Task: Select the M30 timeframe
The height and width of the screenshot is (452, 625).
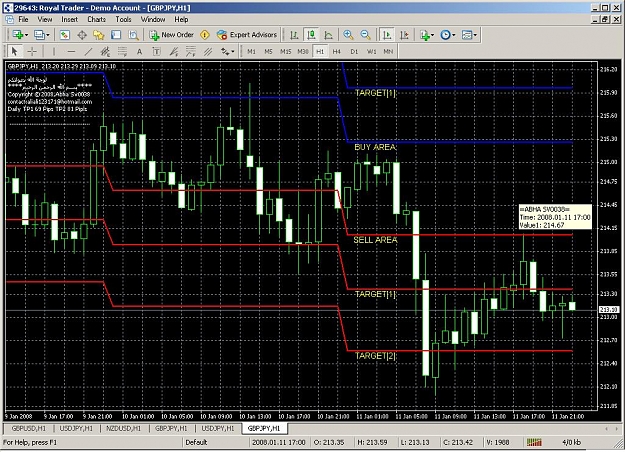Action: pyautogui.click(x=303, y=51)
